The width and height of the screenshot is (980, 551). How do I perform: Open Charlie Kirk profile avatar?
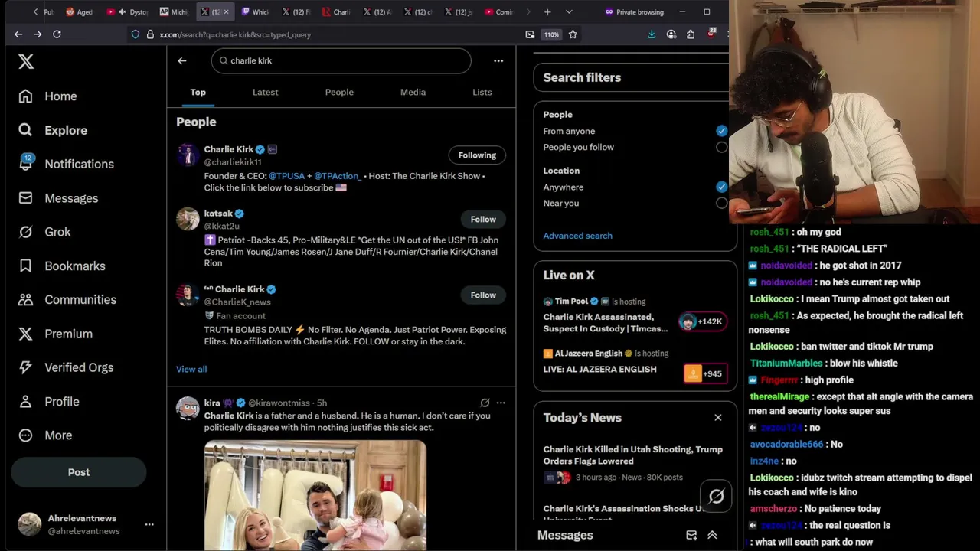(188, 155)
